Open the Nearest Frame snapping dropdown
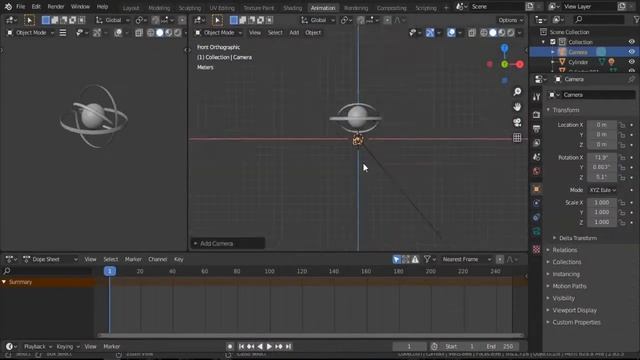The height and width of the screenshot is (360, 640). [466, 259]
